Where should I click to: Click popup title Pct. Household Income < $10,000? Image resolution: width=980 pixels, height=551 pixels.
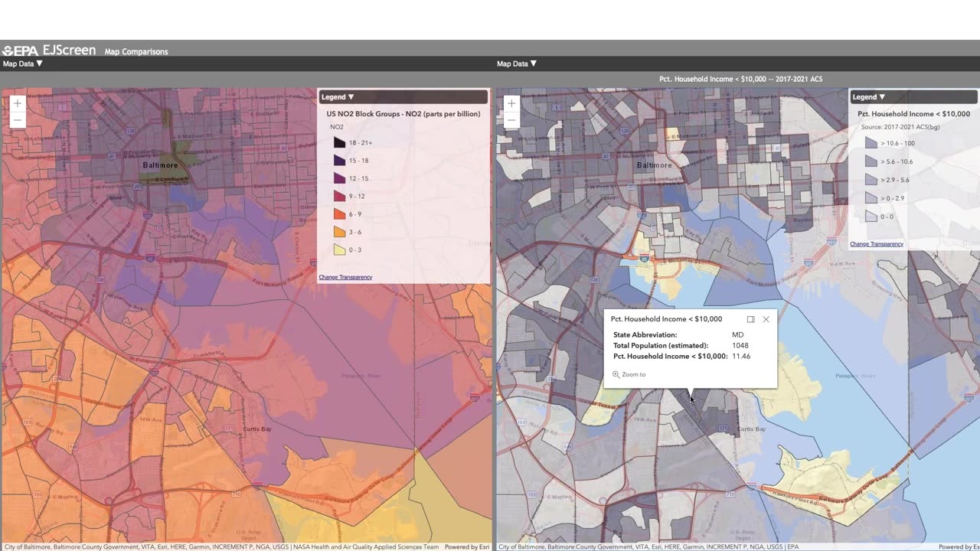click(666, 319)
